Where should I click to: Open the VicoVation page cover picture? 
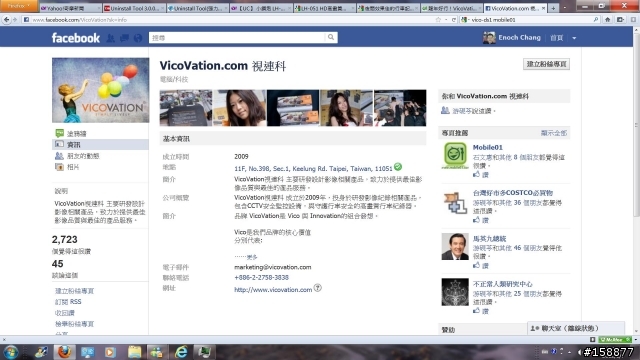point(100,90)
